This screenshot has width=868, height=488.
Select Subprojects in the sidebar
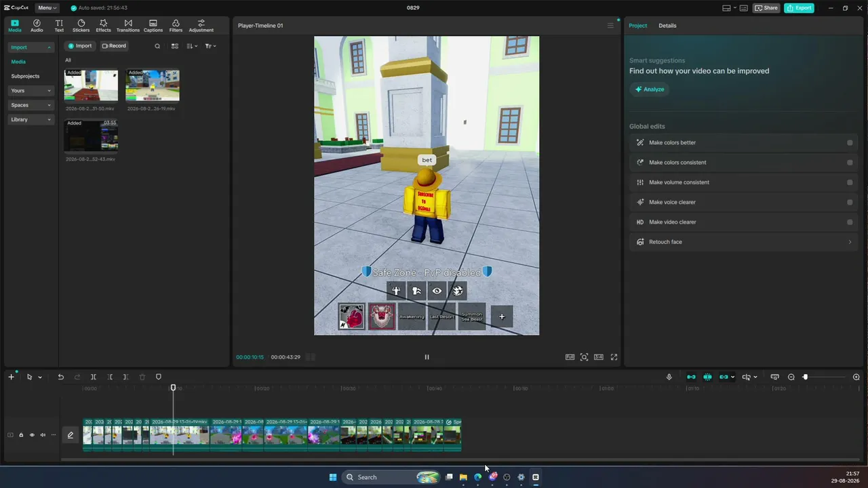point(25,77)
